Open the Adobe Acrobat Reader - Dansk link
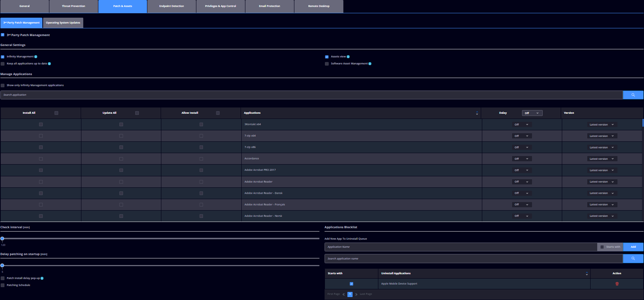 (263, 193)
